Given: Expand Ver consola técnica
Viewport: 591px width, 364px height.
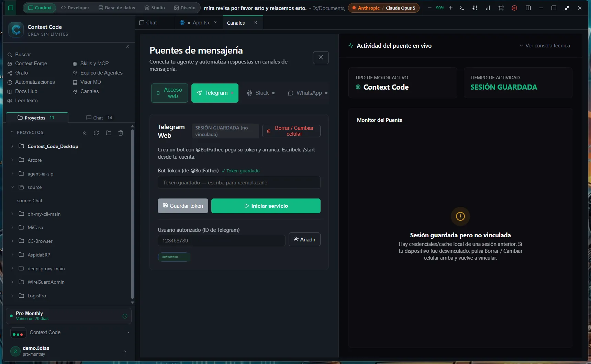Looking at the screenshot, I should [545, 46].
